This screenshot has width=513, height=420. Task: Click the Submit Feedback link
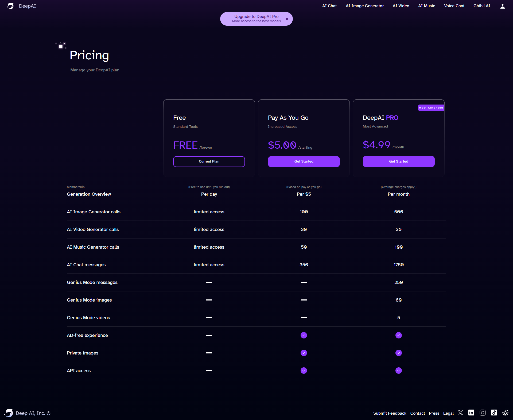pos(390,413)
